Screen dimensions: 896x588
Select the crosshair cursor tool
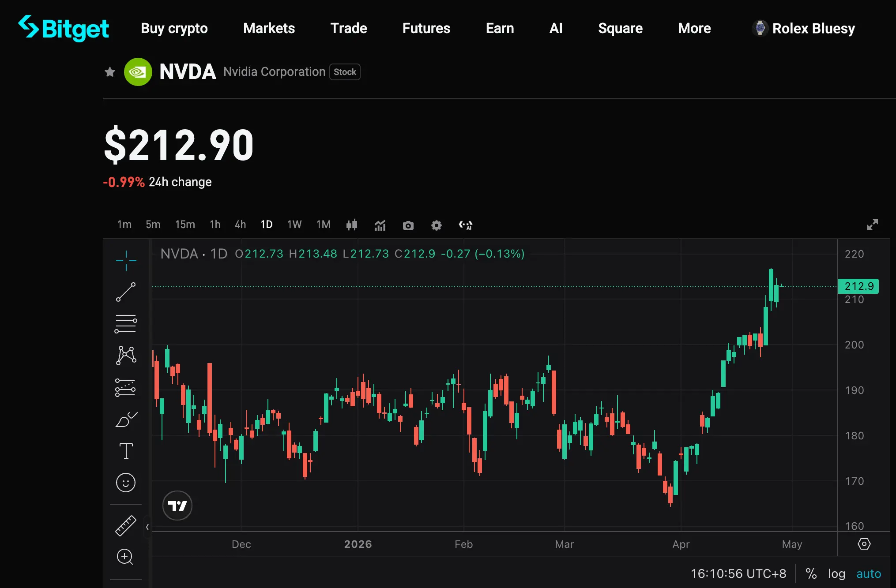click(x=126, y=260)
